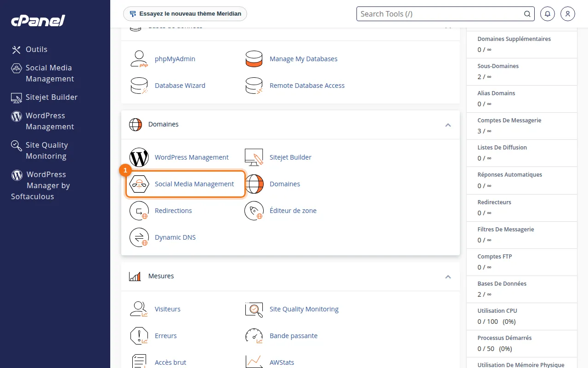Open the Redirections icon
Image resolution: width=588 pixels, height=368 pixels.
pyautogui.click(x=139, y=211)
